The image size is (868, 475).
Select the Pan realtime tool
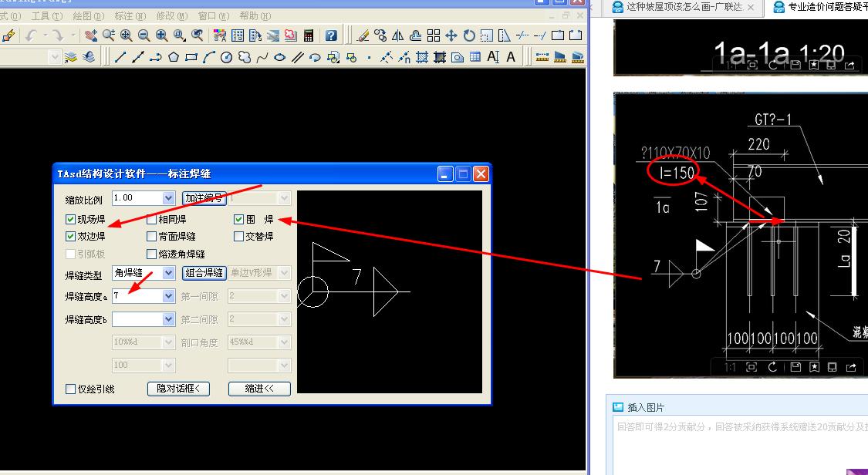click(91, 35)
